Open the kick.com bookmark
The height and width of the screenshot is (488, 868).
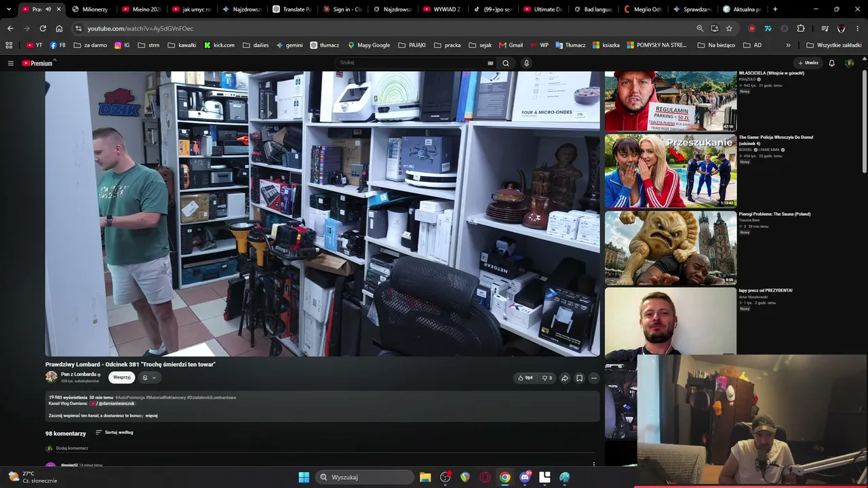coord(219,45)
